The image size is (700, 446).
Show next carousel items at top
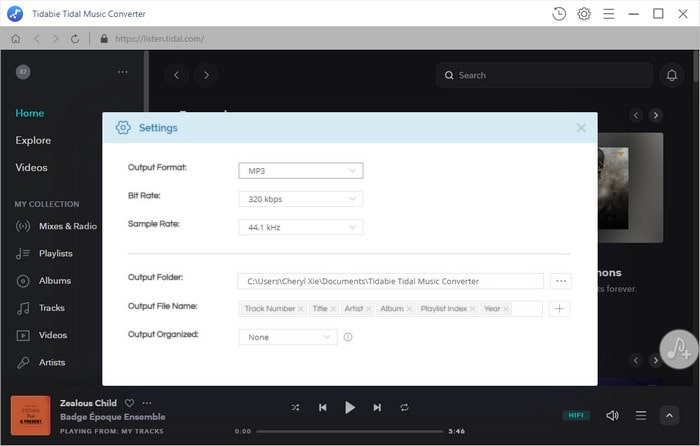pyautogui.click(x=656, y=116)
